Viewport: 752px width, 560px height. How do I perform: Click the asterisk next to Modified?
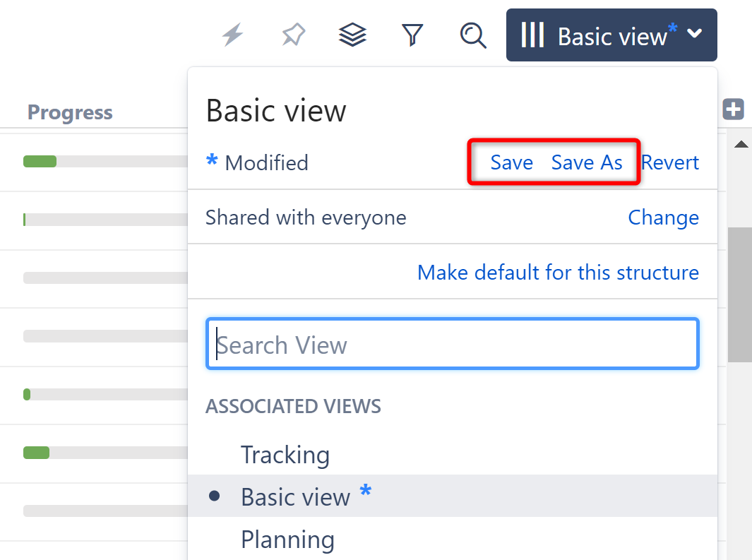pos(211,162)
